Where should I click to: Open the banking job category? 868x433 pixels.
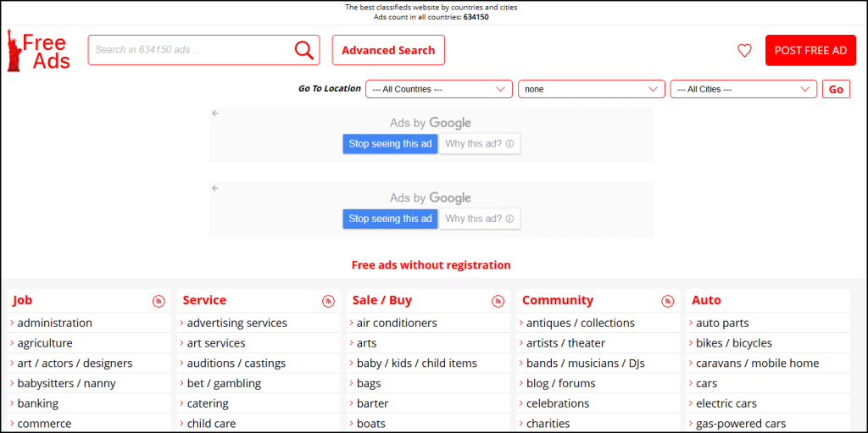coord(37,403)
